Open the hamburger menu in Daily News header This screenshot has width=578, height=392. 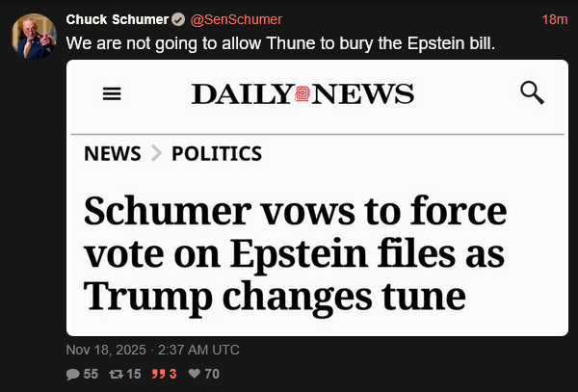(113, 93)
